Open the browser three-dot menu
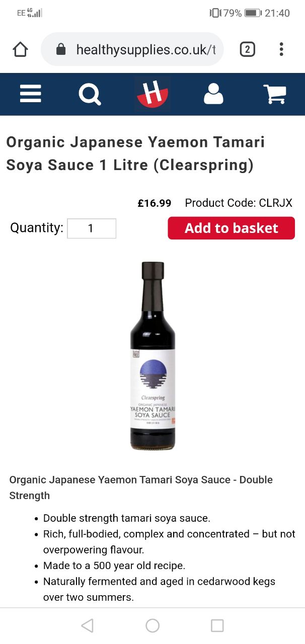This screenshot has width=305, height=644. point(281,49)
